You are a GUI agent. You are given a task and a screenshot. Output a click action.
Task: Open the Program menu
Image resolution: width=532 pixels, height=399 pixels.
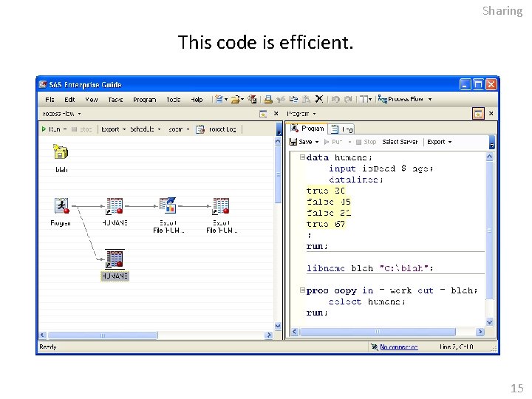(145, 100)
